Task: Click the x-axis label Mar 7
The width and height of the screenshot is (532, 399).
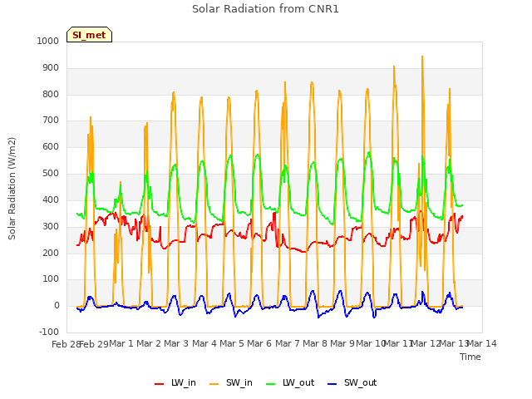Action: (288, 343)
